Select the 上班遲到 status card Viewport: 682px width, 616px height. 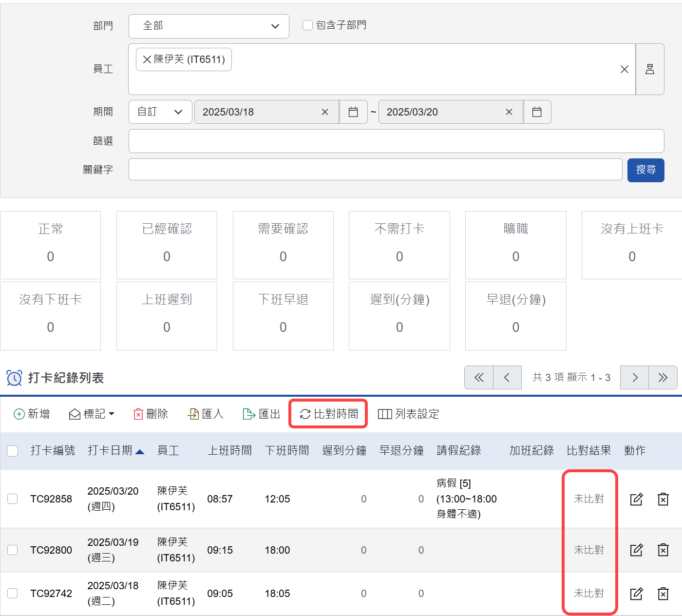click(x=167, y=316)
